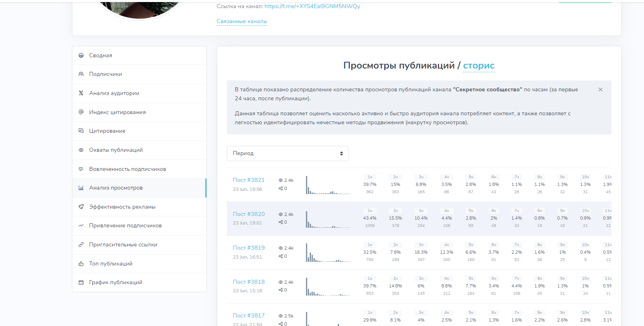This screenshot has width=644, height=326.
Task: Click the Цитирование chat icon
Action: coord(81,131)
